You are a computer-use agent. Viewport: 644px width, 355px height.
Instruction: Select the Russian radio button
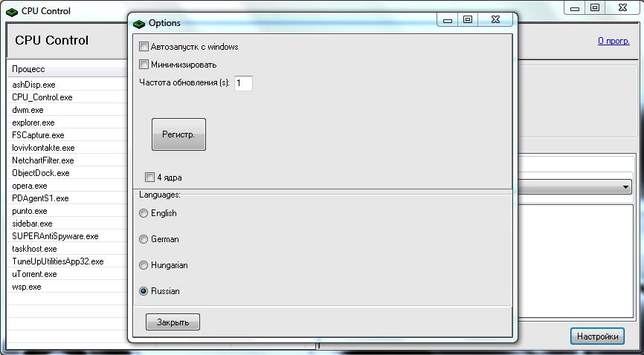pyautogui.click(x=144, y=291)
